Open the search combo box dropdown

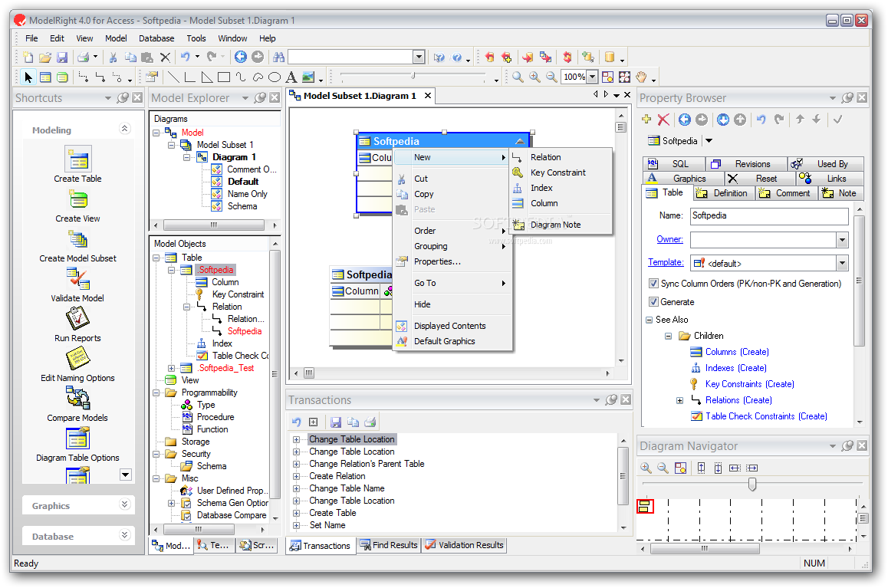pyautogui.click(x=419, y=57)
